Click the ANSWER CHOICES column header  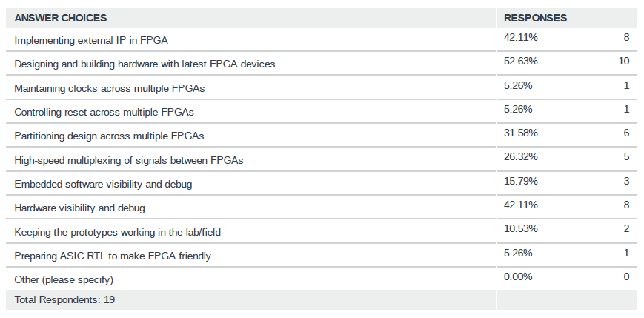coord(61,17)
